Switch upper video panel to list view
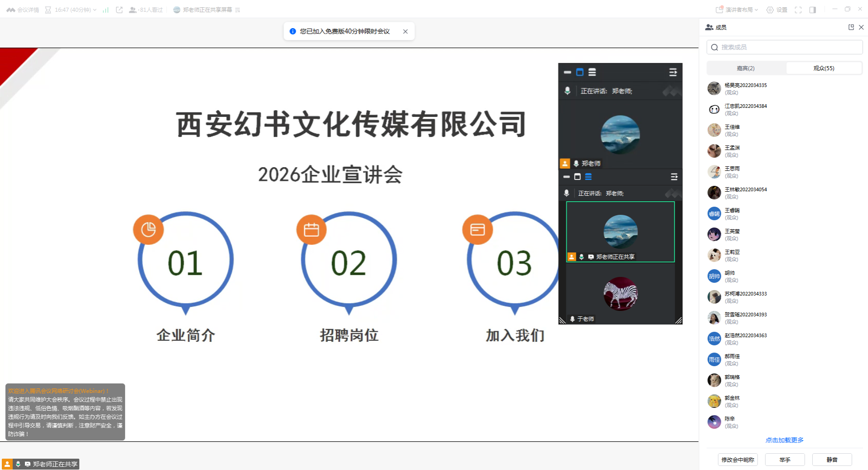868x470 pixels. point(592,72)
